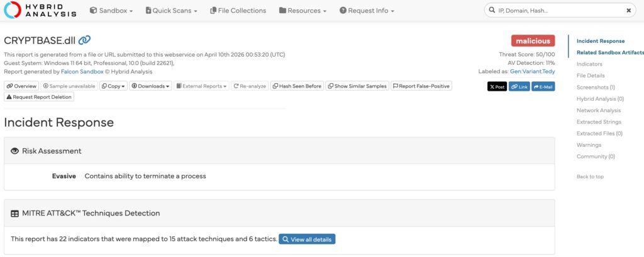Image resolution: width=644 pixels, height=257 pixels.
Task: Click the Hybrid Analysis logo
Action: (40, 11)
